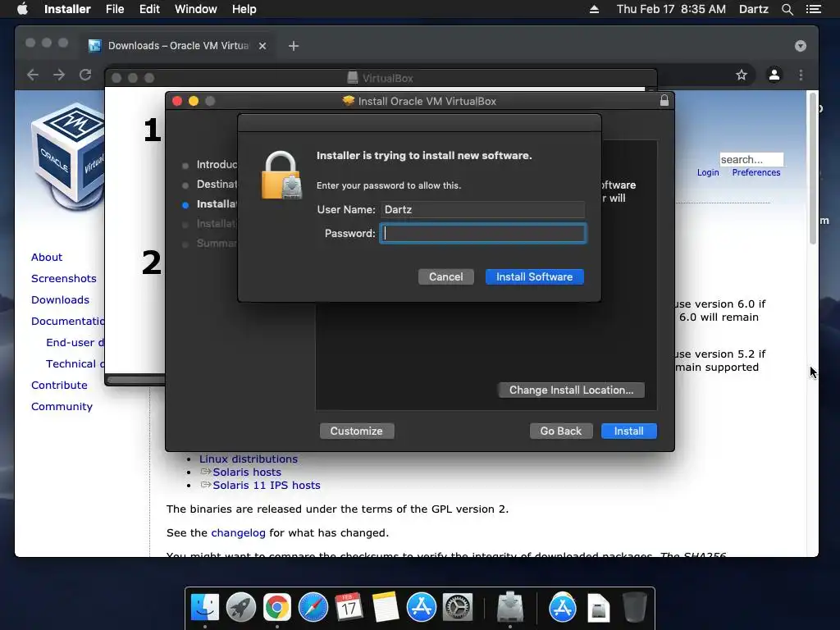
Task: Open the File menu
Action: pyautogui.click(x=115, y=9)
